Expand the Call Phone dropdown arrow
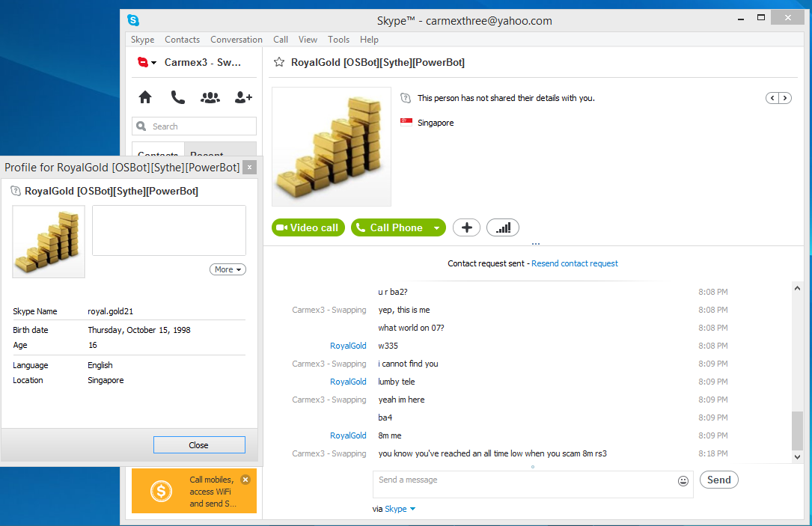 [x=436, y=227]
